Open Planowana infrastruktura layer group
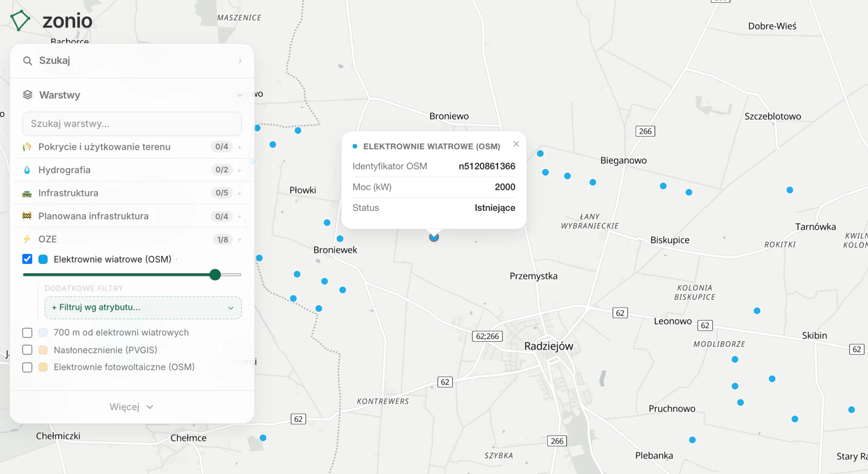Image resolution: width=868 pixels, height=474 pixels. tap(240, 216)
